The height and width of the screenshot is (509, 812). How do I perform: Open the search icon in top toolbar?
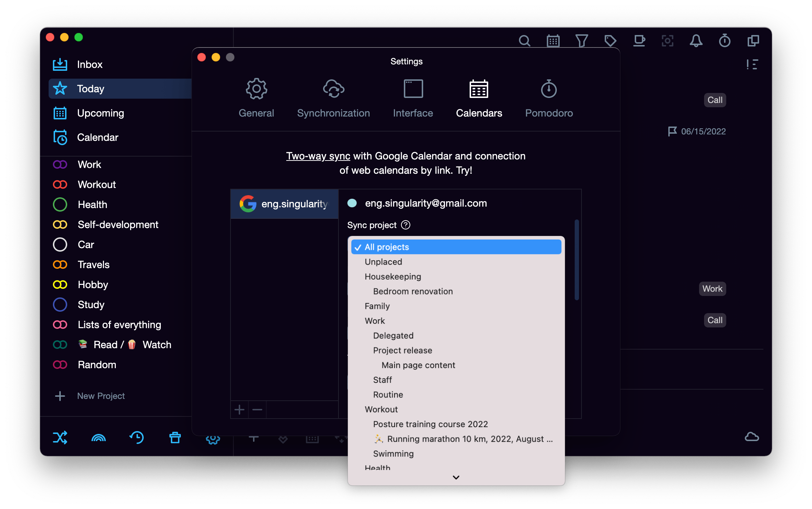point(524,41)
